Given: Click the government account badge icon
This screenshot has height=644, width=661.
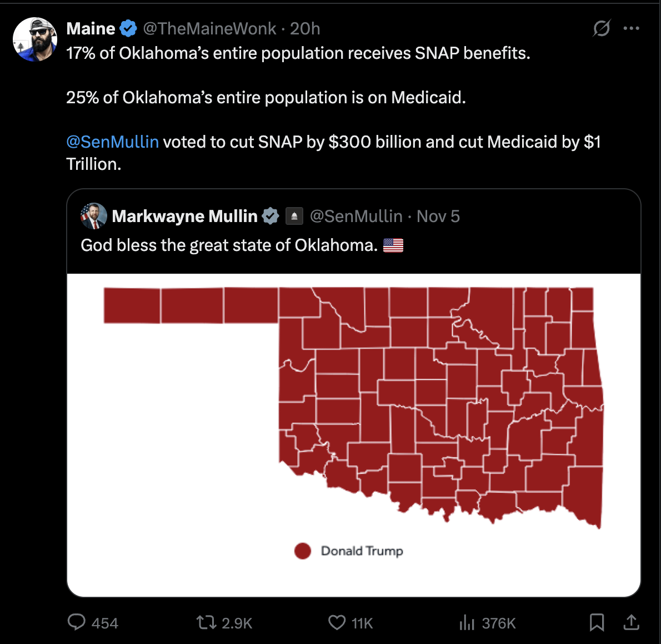Looking at the screenshot, I should 294,216.
